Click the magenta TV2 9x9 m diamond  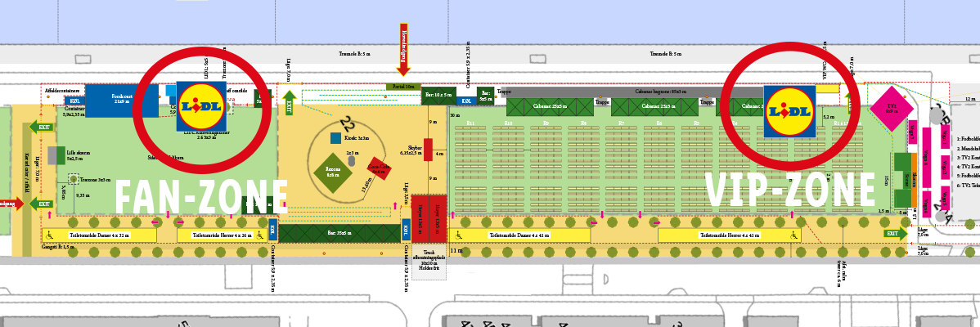pyautogui.click(x=892, y=109)
